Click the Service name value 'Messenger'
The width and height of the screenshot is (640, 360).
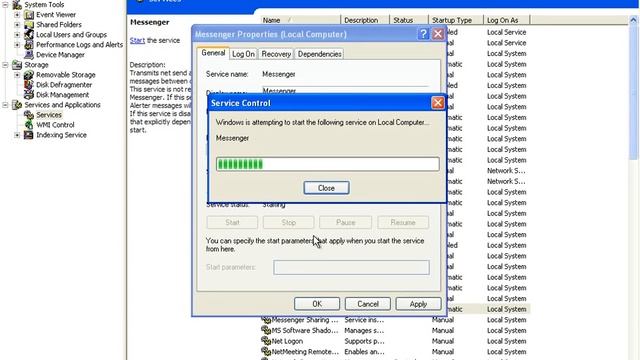pos(279,74)
